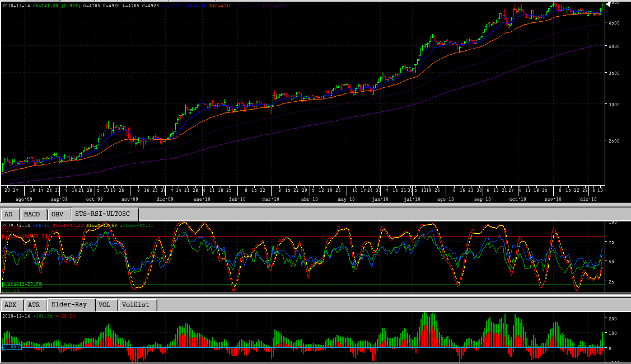The width and height of the screenshot is (631, 364).
Task: Click the ene'10 month label on time axis
Action: click(202, 199)
